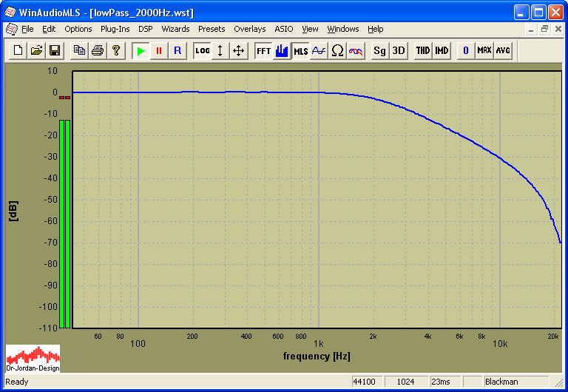Click the New document icon
The width and height of the screenshot is (568, 392).
click(18, 50)
